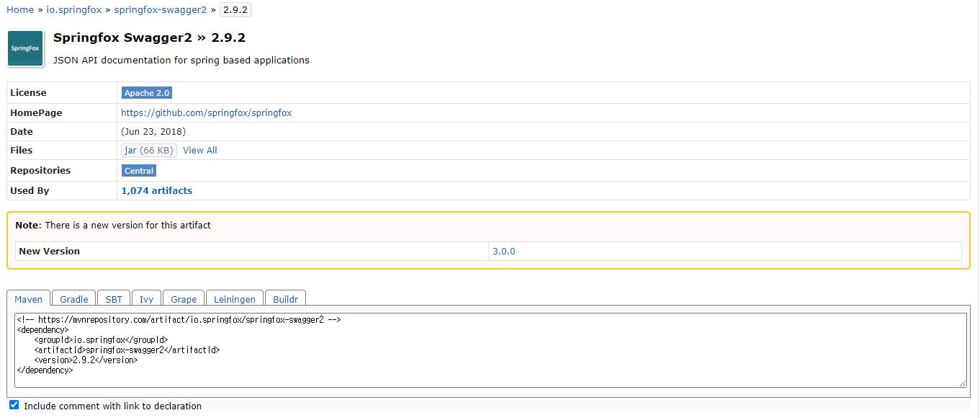Switch to the SBT tab
Screen dimensions: 980x418
[114, 299]
